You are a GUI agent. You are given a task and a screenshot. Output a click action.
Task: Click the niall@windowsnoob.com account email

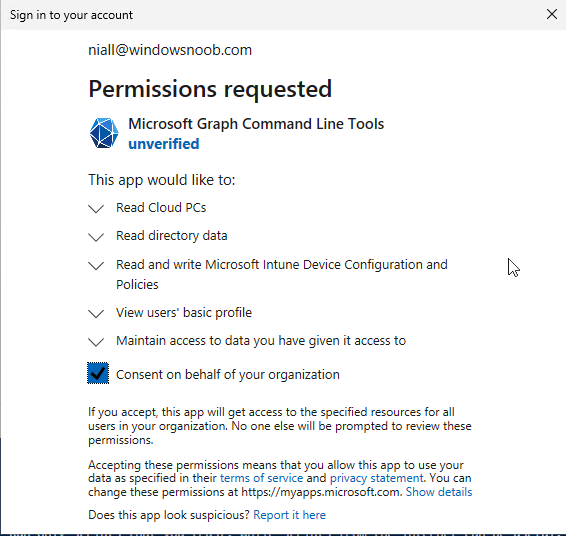point(170,50)
